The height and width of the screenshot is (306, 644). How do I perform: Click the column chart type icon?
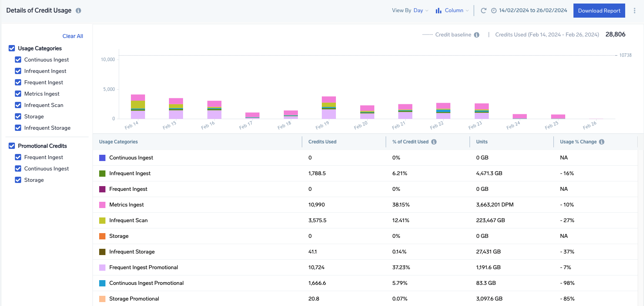click(x=439, y=11)
